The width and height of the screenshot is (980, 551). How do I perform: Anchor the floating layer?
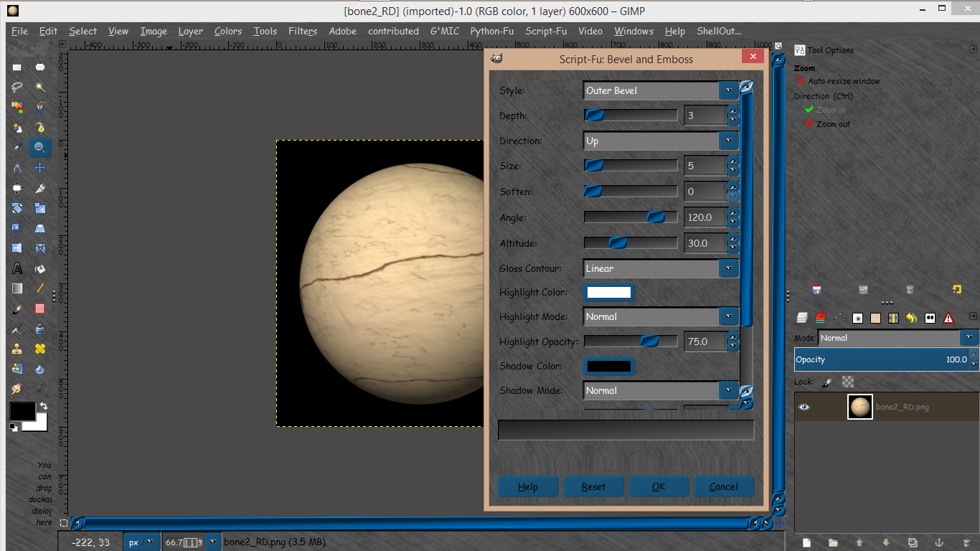938,542
